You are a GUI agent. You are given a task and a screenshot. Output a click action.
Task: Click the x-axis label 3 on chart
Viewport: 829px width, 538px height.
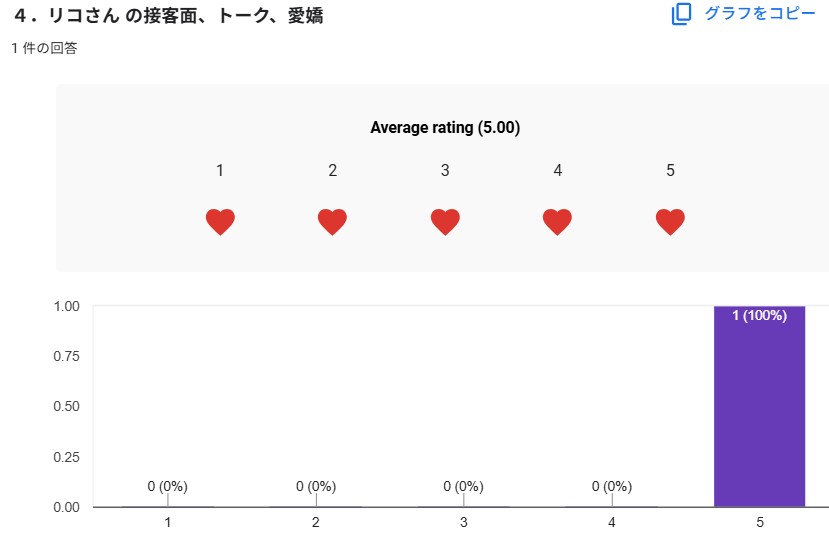(x=463, y=523)
